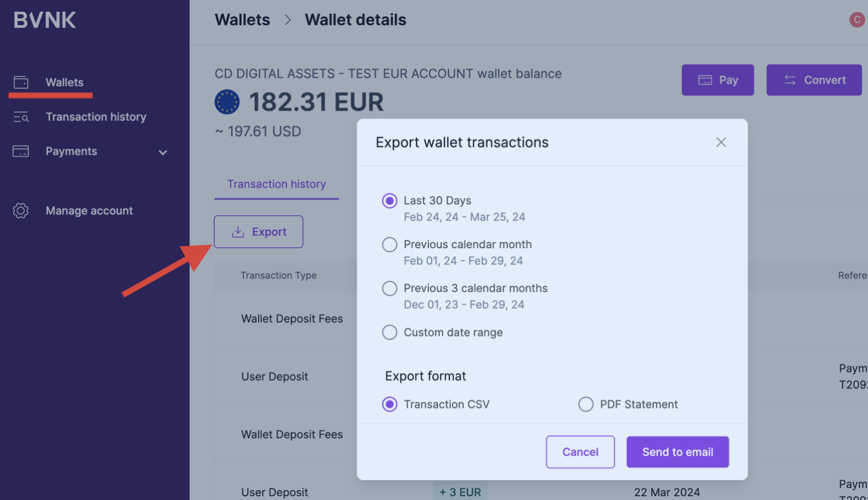Open Manage account gear icon
The image size is (868, 500).
(21, 211)
